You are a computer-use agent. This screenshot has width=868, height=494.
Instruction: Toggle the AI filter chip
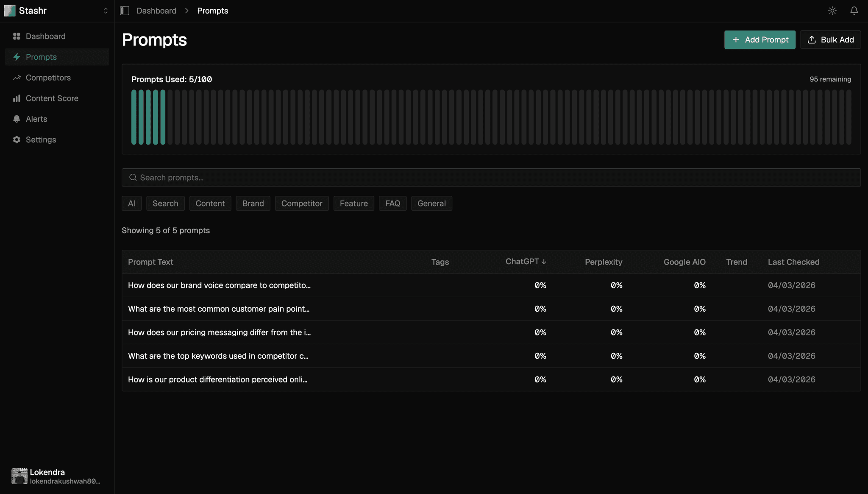(x=131, y=203)
